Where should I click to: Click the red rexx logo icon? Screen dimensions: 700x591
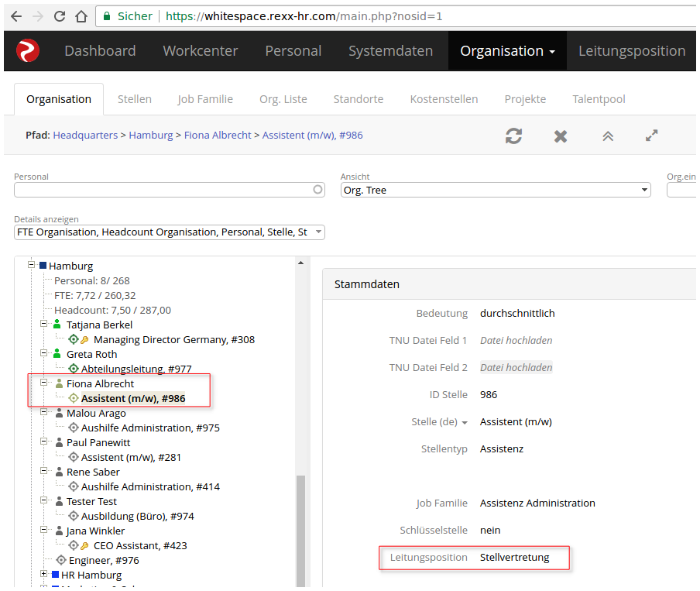[x=28, y=50]
